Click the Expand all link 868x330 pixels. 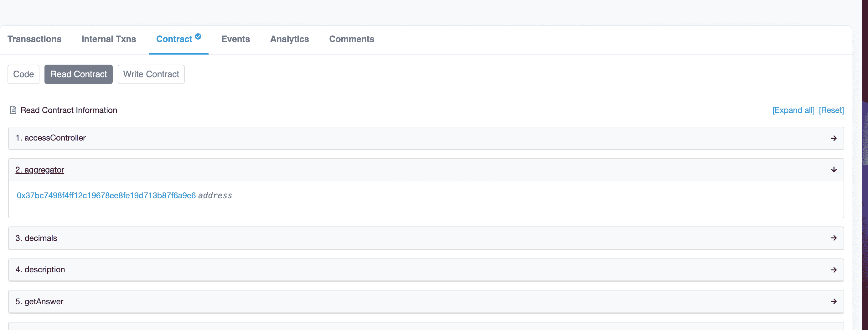(x=793, y=110)
